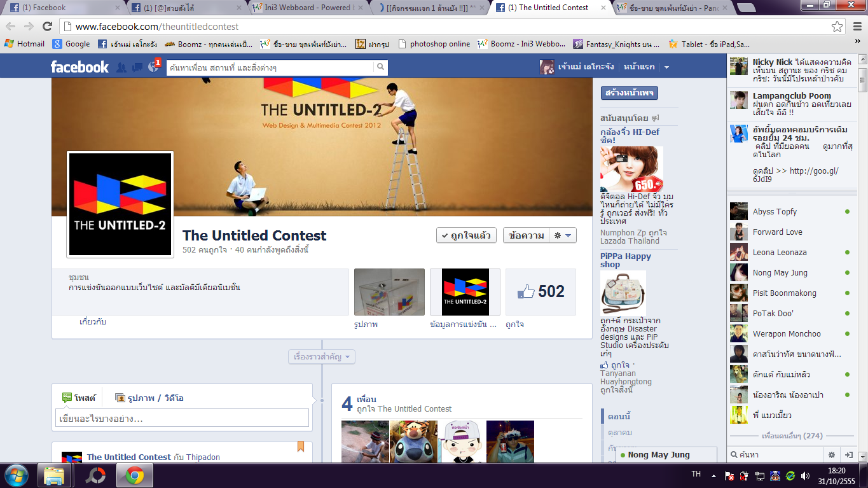
Task: Toggle the ถูกใจแล้ว liked button
Action: coord(466,235)
